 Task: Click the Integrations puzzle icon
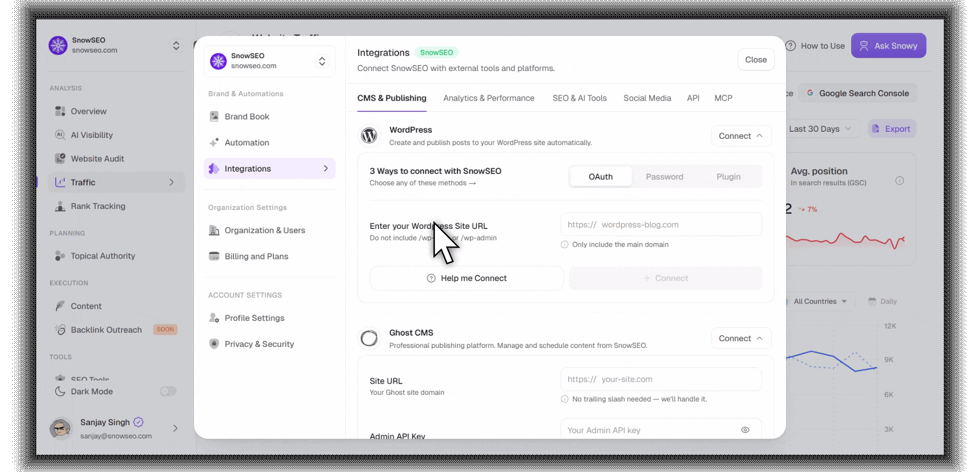pos(214,169)
